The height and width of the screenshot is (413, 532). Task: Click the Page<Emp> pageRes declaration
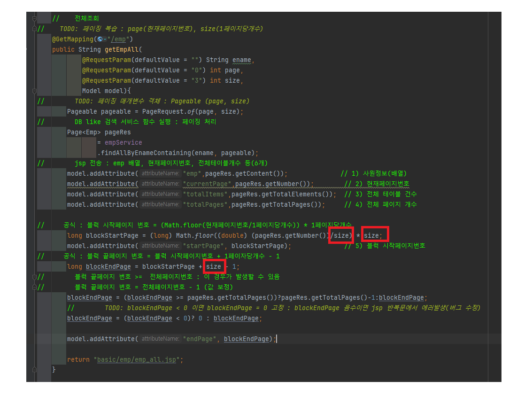99,132
